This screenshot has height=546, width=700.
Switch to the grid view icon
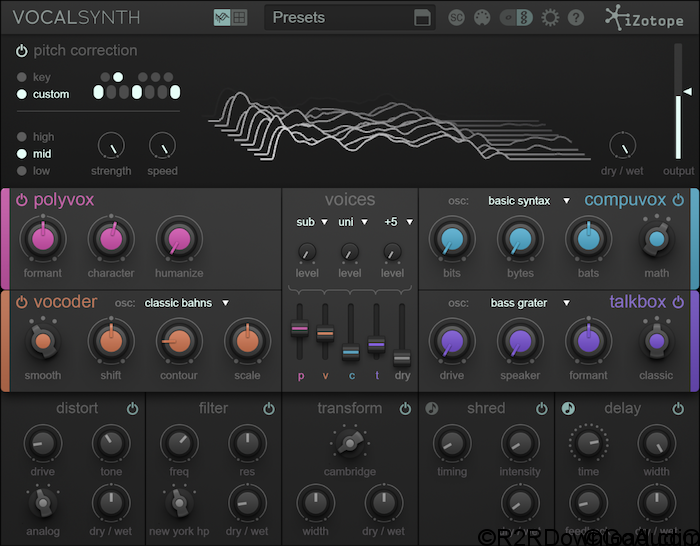[x=239, y=18]
